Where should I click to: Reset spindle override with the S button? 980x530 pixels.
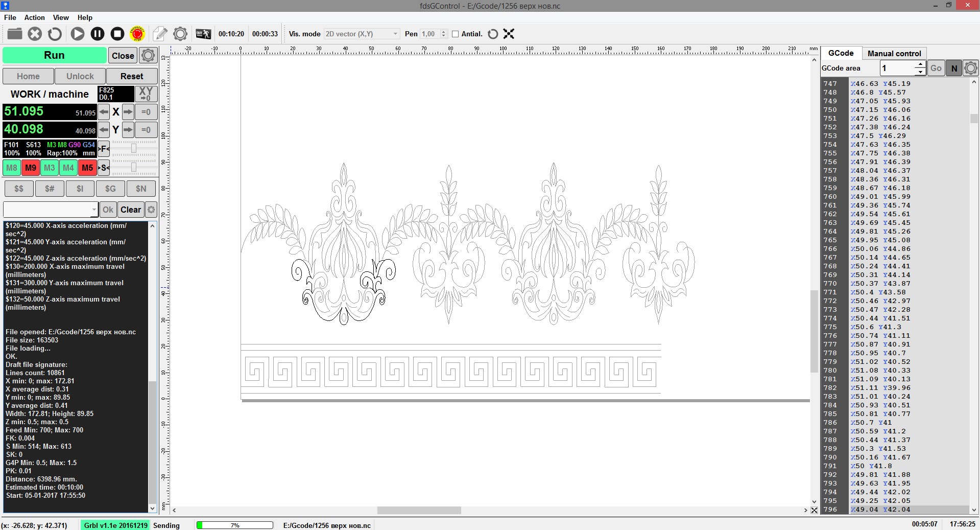[x=104, y=167]
